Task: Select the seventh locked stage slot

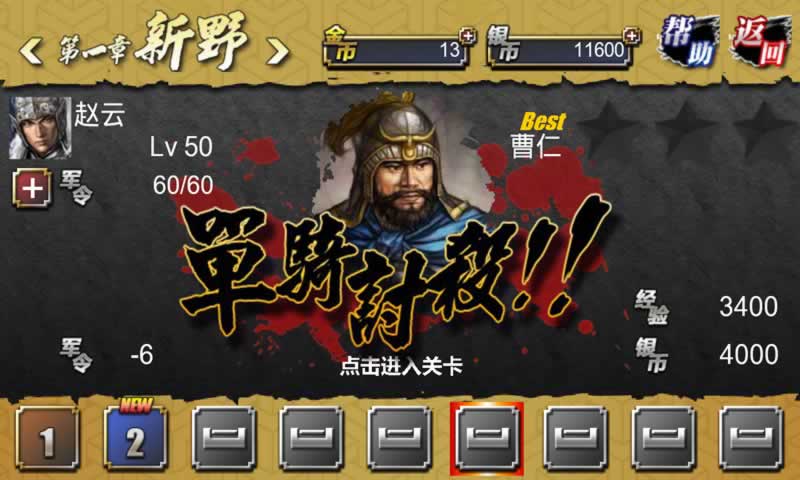Action: [576, 438]
